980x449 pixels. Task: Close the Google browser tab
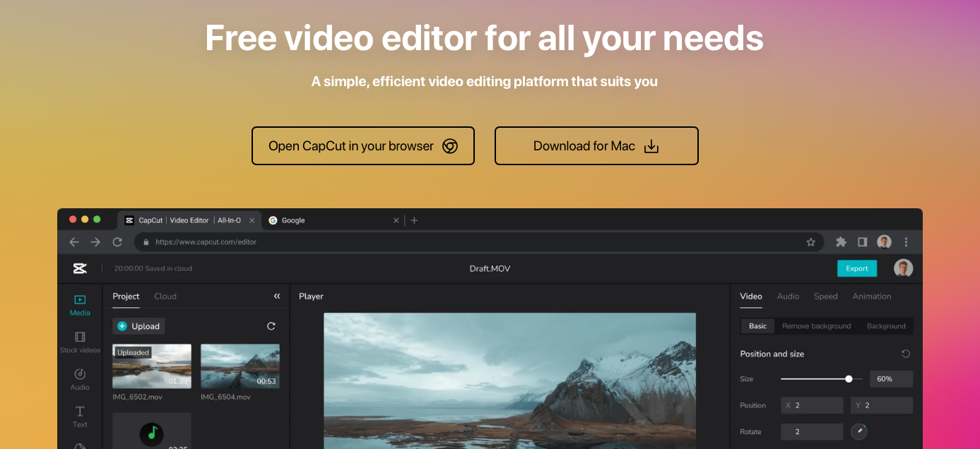tap(396, 220)
